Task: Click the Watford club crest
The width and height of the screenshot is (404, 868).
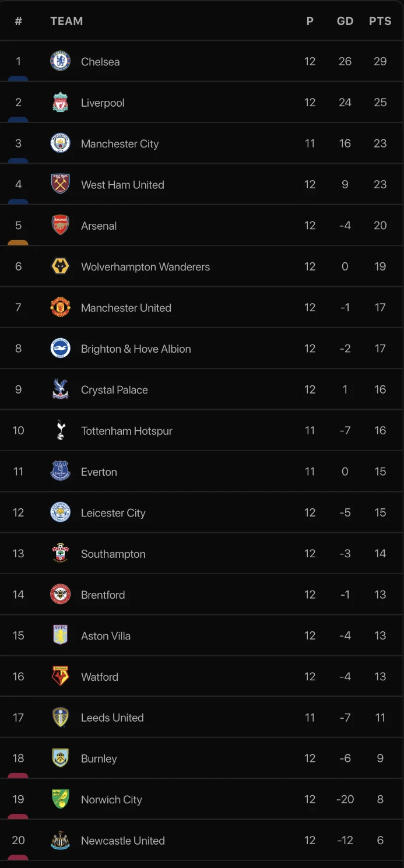Action: [x=61, y=676]
